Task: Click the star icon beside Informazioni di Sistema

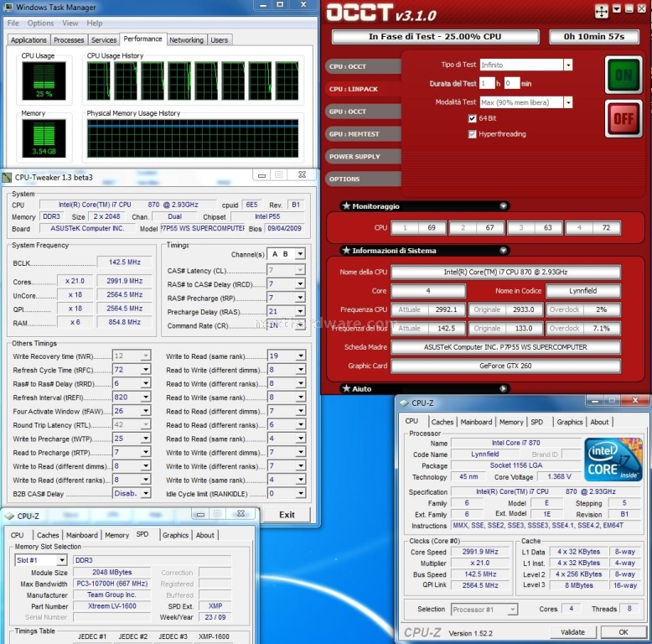Action: (346, 250)
